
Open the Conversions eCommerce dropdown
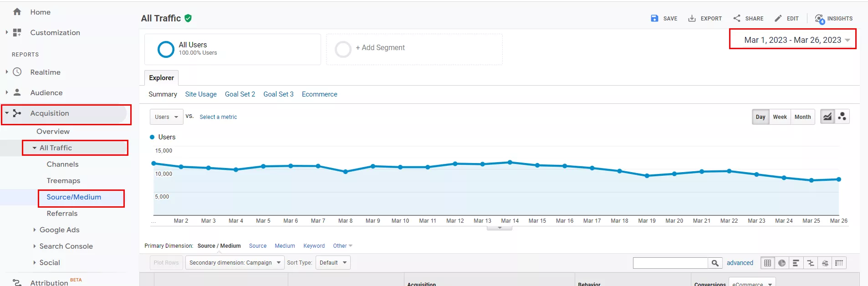point(752,282)
